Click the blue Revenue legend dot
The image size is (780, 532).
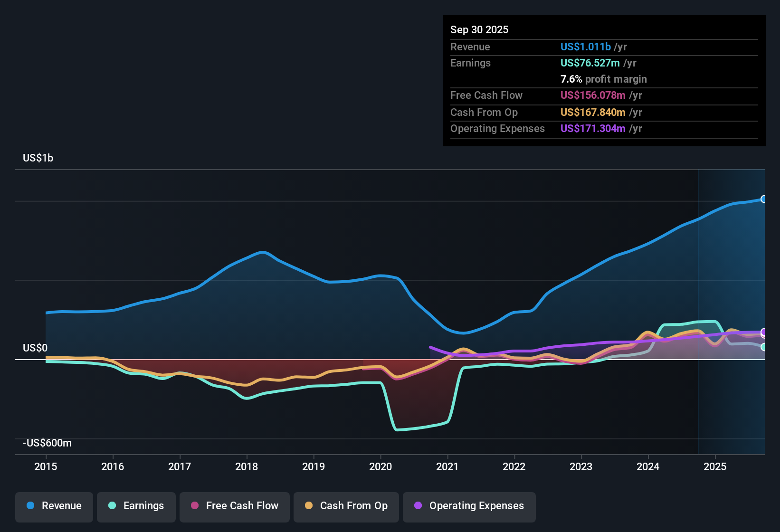click(29, 506)
